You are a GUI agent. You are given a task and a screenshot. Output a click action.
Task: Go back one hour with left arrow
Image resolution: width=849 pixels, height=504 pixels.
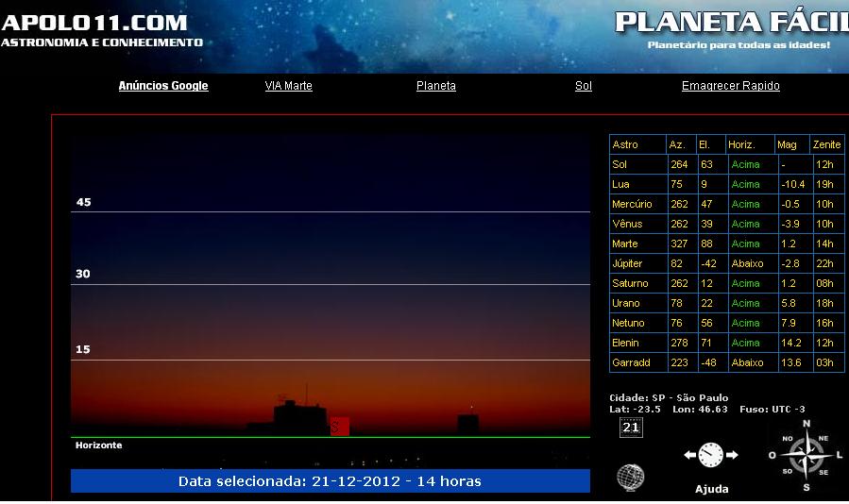point(689,455)
